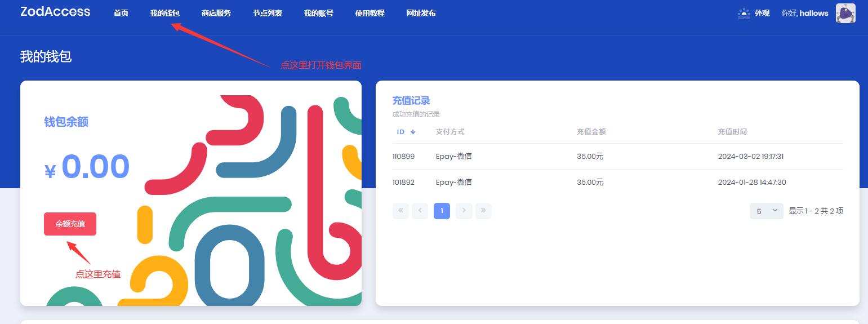Open 使用教程 tutorial page
Screen dimensions: 868x324
point(370,13)
